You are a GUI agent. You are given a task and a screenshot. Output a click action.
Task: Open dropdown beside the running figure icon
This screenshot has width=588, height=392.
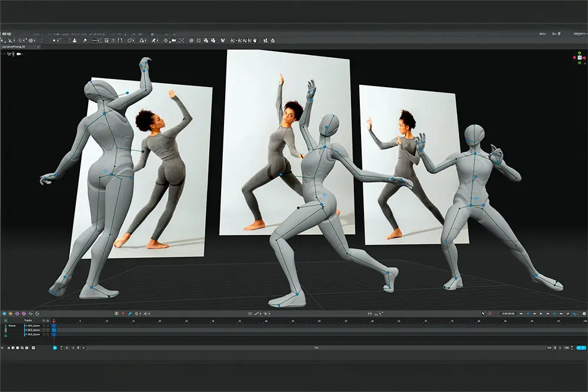click(158, 41)
